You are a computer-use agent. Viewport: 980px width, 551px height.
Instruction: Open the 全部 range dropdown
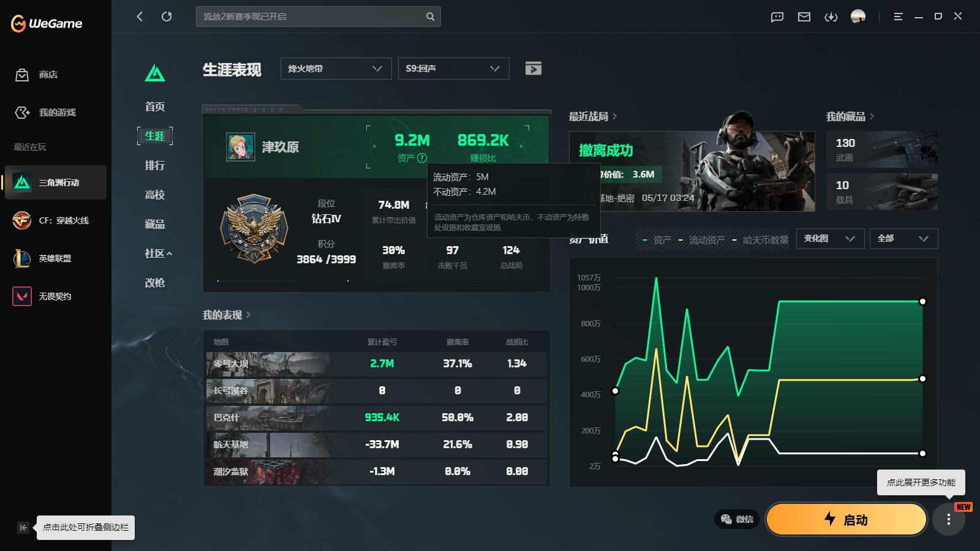tap(904, 239)
